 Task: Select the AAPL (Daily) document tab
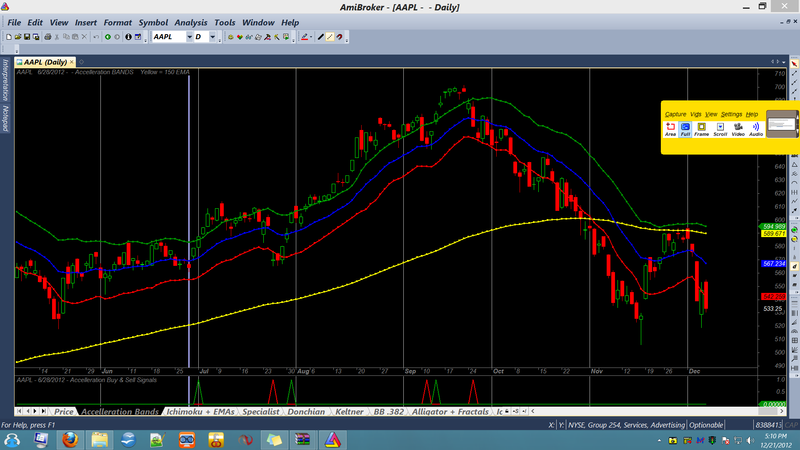[x=45, y=62]
